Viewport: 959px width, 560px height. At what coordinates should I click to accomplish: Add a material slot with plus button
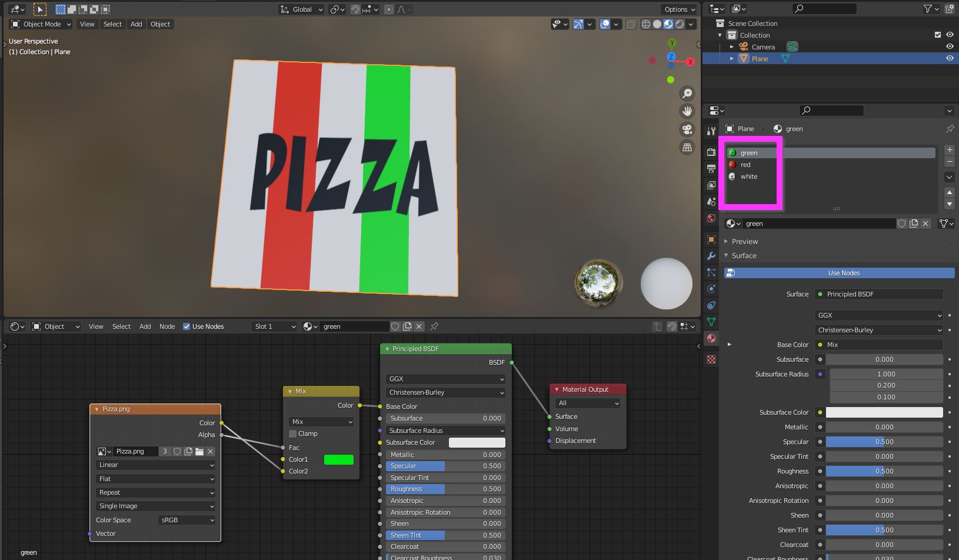pyautogui.click(x=949, y=150)
